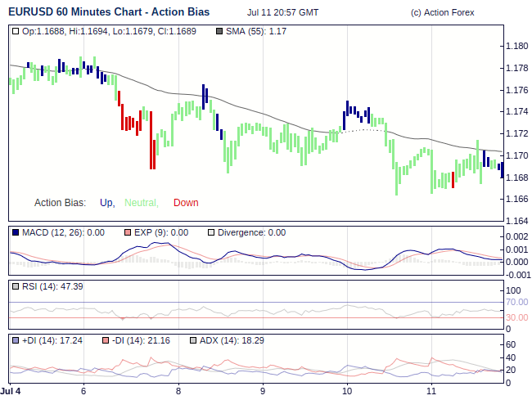Click the RSI 30.00 oversold level label

[516, 317]
